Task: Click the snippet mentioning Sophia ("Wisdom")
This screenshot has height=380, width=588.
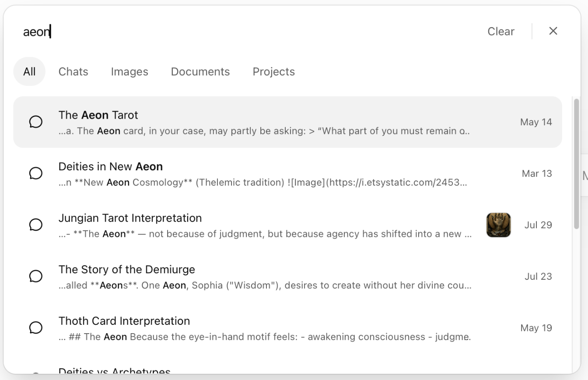Action: pos(265,285)
